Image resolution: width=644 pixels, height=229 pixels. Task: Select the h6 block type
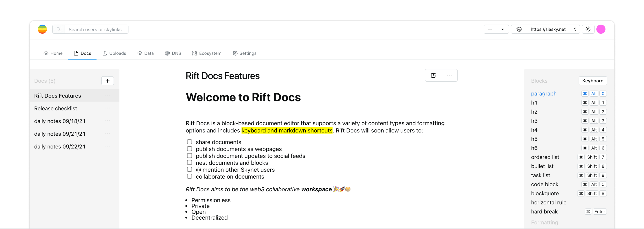coord(568,148)
